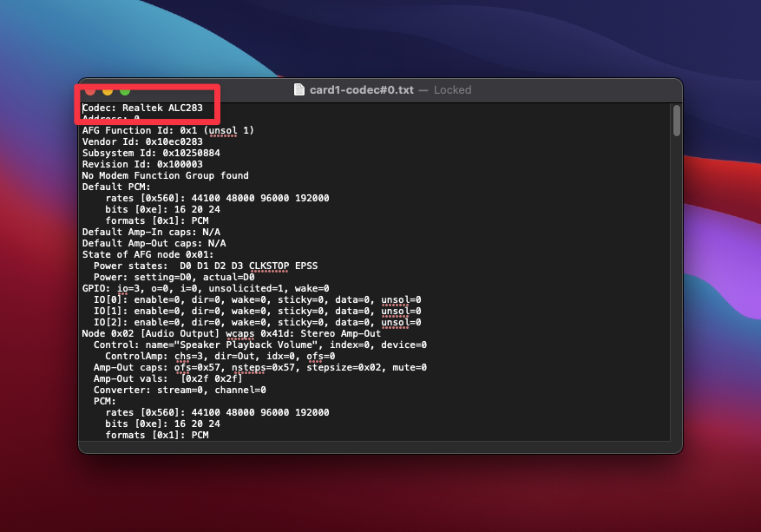This screenshot has width=761, height=532.
Task: Click the 'Codec: Realtek ALC283' line
Action: tap(142, 108)
